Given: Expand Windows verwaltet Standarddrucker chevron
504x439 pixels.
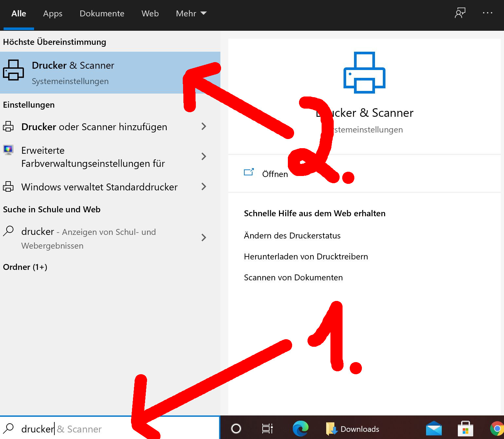Looking at the screenshot, I should click(x=204, y=187).
